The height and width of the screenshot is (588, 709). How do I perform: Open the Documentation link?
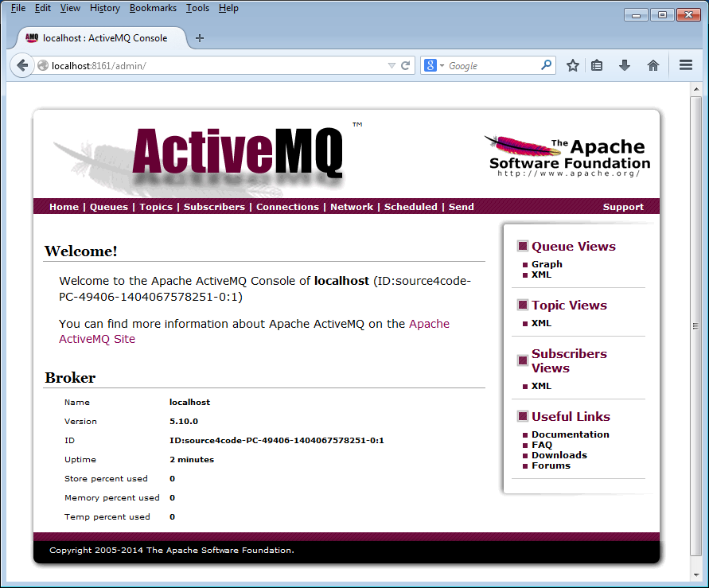click(x=571, y=434)
